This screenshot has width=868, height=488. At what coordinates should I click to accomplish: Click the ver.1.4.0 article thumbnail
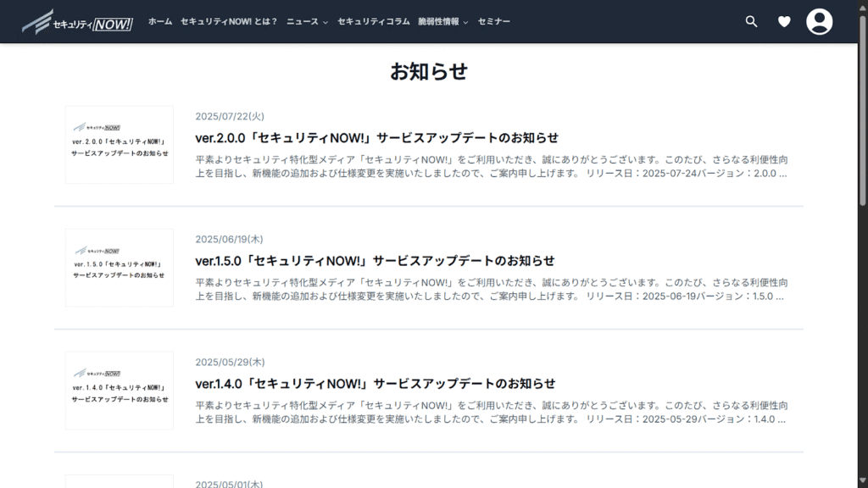click(x=119, y=391)
